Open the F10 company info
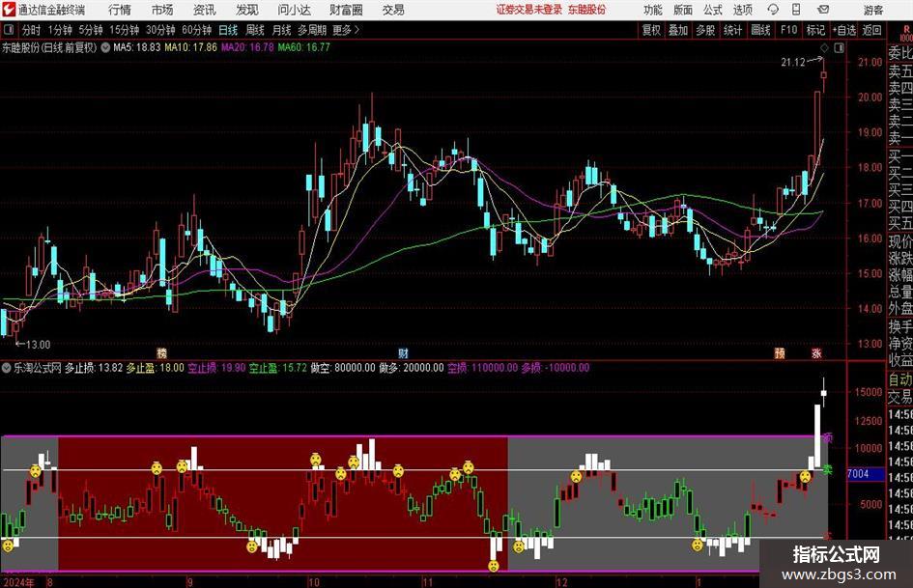The width and height of the screenshot is (913, 588). click(x=789, y=30)
